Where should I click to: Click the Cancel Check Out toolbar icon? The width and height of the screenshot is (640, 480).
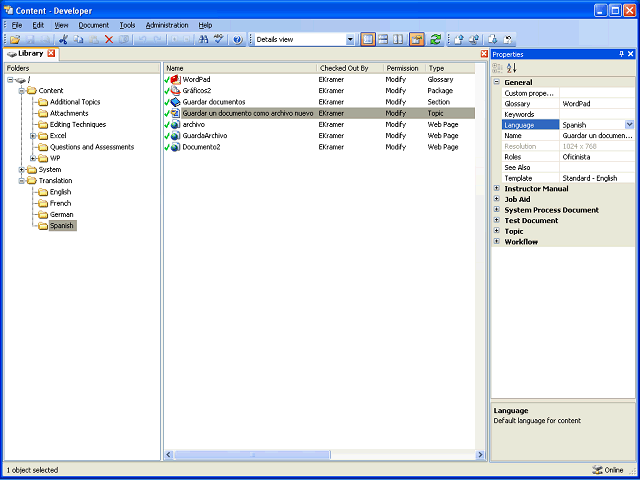point(508,40)
